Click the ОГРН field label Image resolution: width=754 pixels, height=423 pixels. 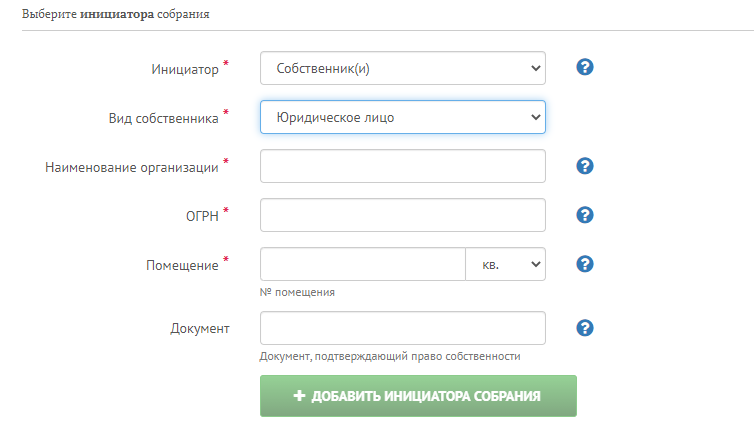202,216
